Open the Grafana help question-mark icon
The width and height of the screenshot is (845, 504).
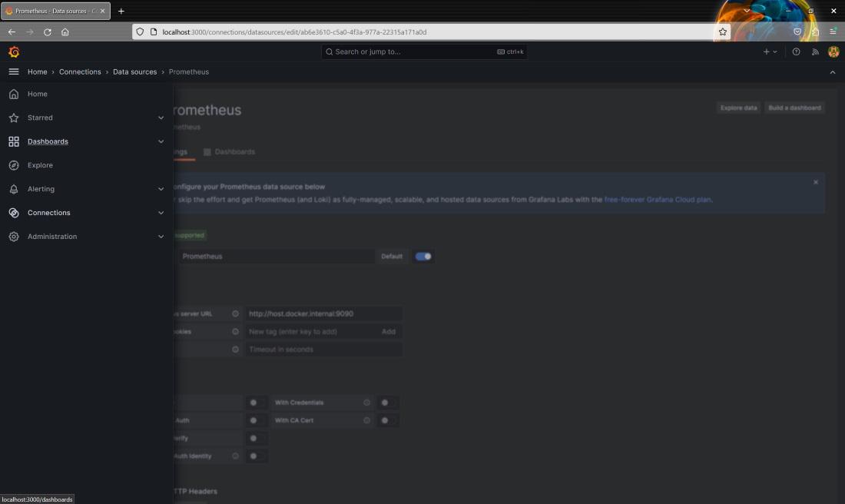point(796,51)
